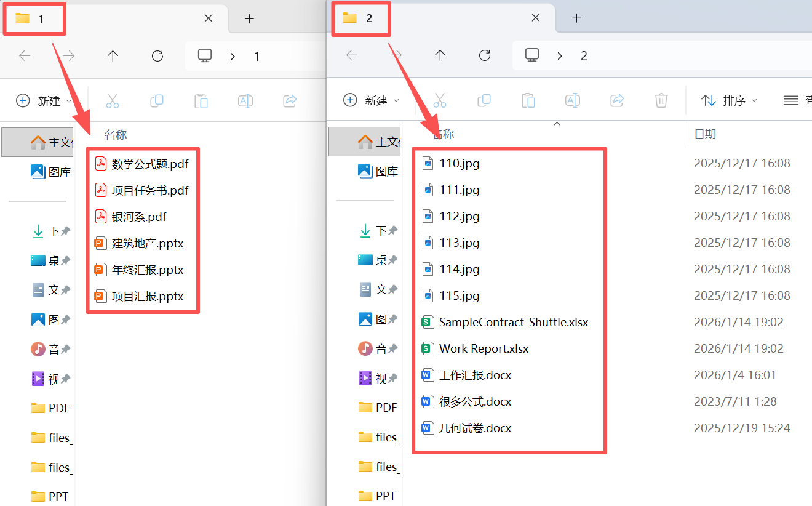Click the Delete trash icon in window 2

(661, 100)
